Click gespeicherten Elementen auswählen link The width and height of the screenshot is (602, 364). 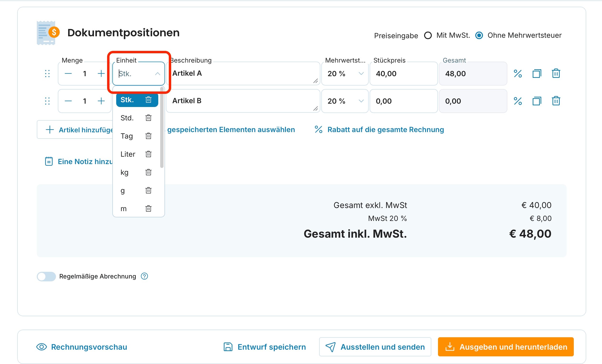click(x=231, y=130)
